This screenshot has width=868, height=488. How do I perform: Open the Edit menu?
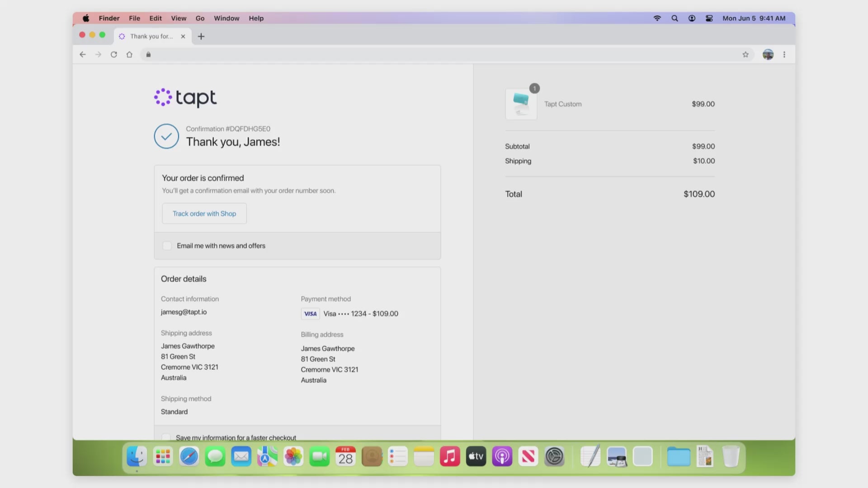coord(156,18)
